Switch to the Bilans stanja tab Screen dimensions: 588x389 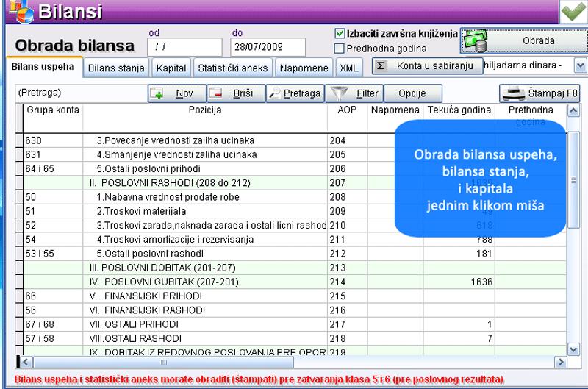[x=116, y=68]
